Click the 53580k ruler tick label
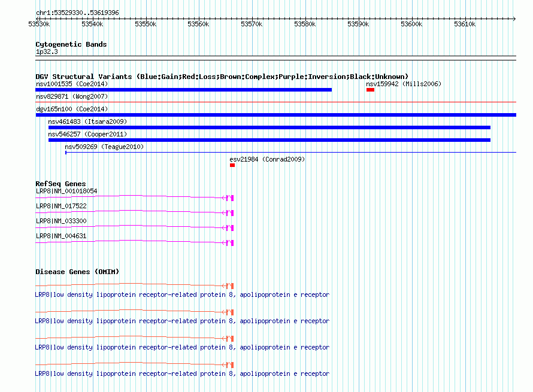 [x=305, y=24]
